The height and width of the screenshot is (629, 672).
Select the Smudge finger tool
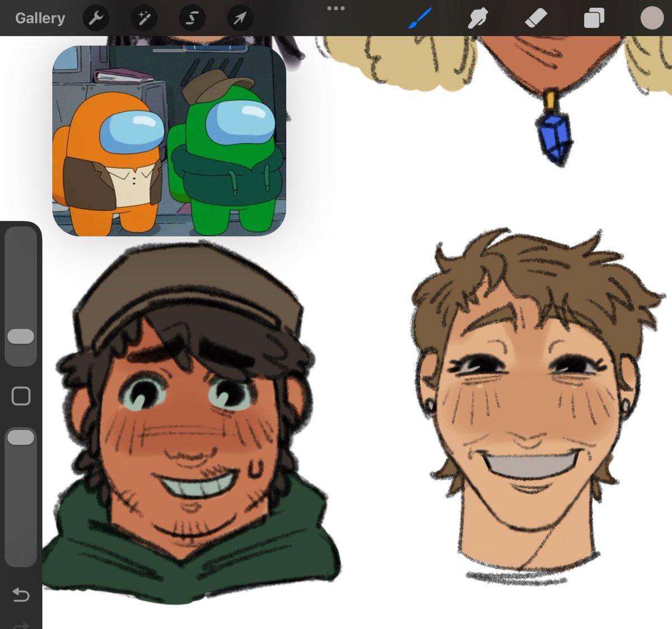point(478,18)
